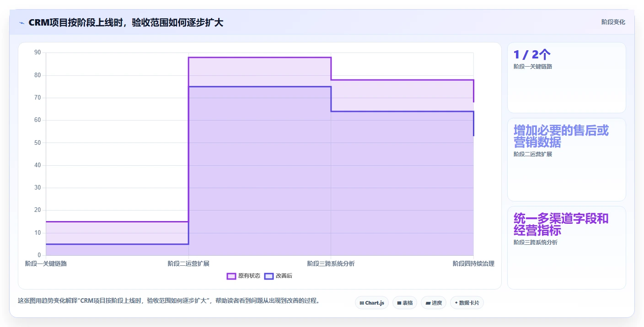This screenshot has height=327, width=644.
Task: Click the icon inside the 进度 chip
Action: click(428, 303)
